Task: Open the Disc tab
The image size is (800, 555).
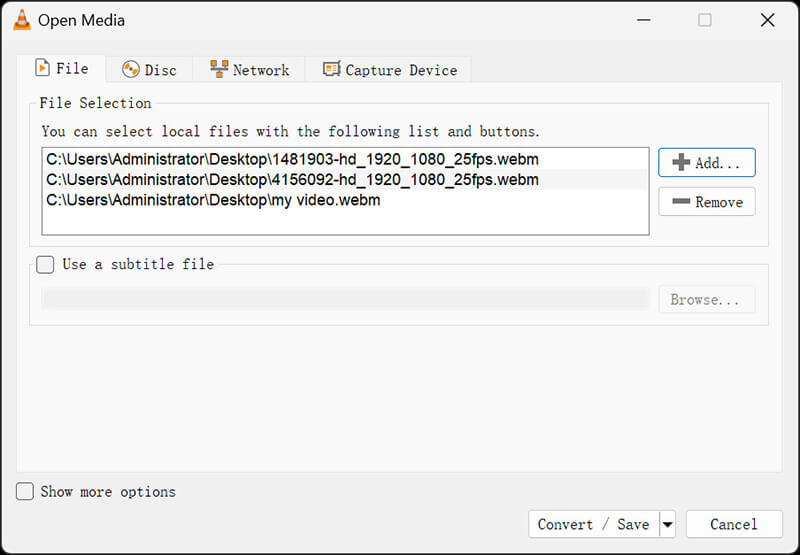Action: coord(149,70)
